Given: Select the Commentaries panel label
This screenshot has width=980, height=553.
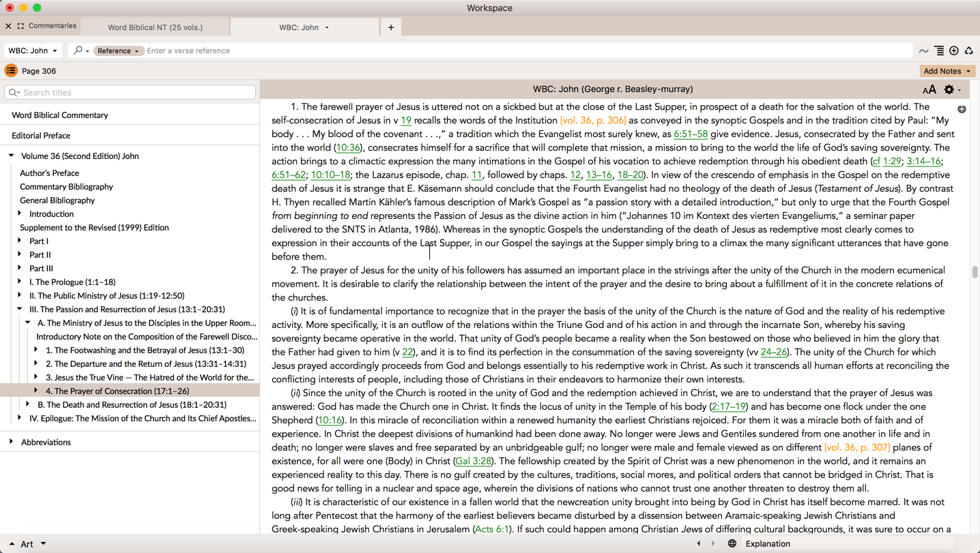Looking at the screenshot, I should point(53,26).
